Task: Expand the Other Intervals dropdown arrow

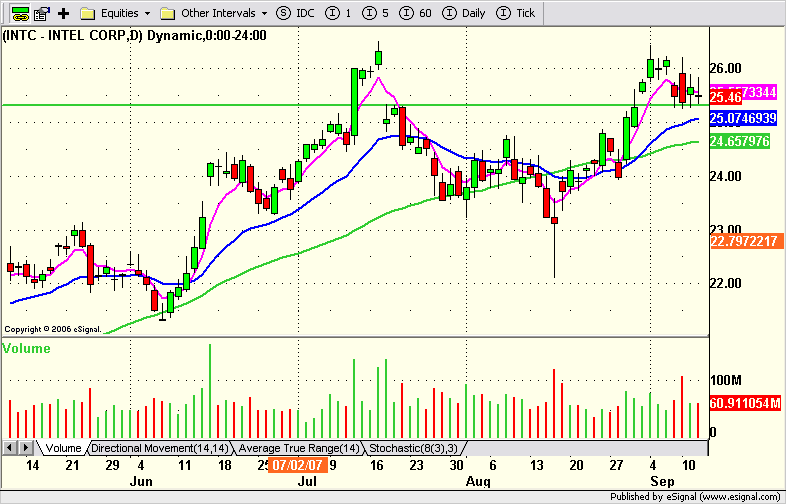Action: 264,14
